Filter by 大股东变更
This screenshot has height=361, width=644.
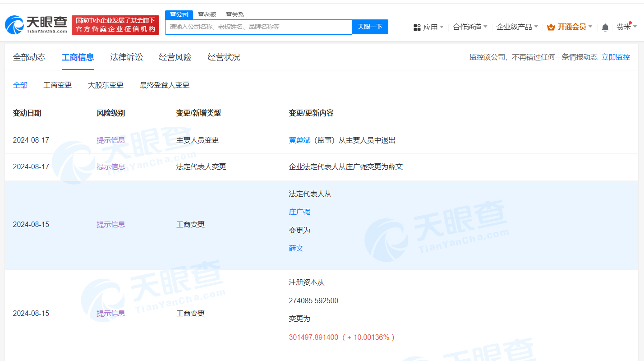point(106,85)
